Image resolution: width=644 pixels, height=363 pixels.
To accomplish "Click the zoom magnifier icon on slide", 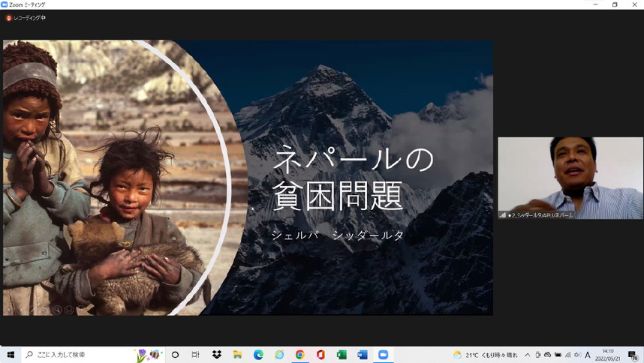I will click(x=57, y=309).
